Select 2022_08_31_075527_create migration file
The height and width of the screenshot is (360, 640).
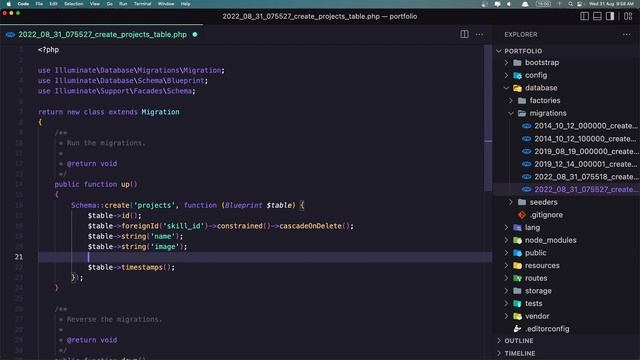coord(567,189)
